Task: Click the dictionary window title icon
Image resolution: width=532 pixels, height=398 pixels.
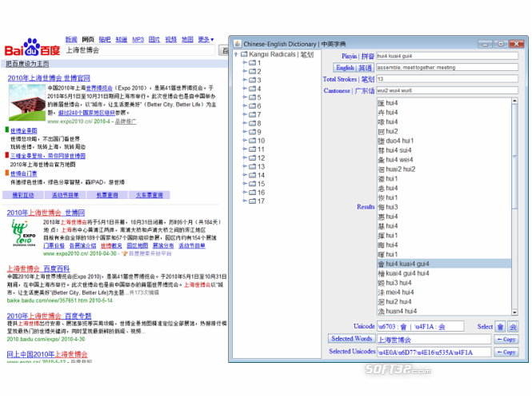Action: point(237,44)
